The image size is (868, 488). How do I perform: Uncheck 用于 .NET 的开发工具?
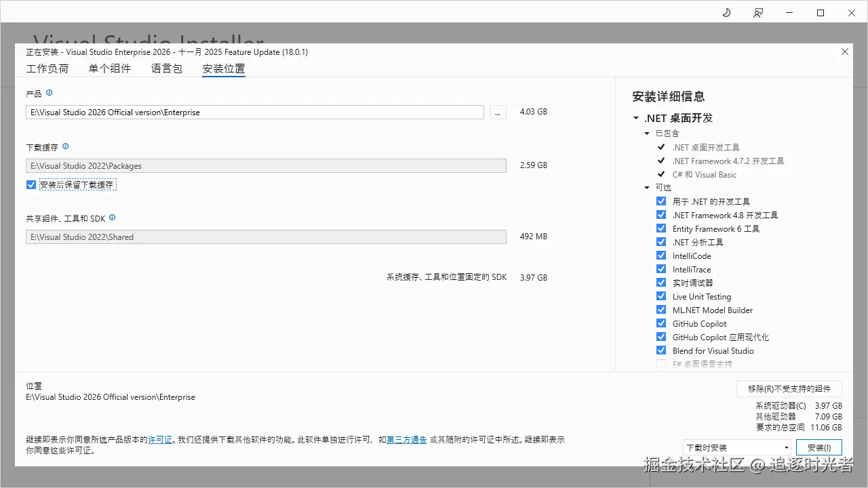(x=661, y=201)
